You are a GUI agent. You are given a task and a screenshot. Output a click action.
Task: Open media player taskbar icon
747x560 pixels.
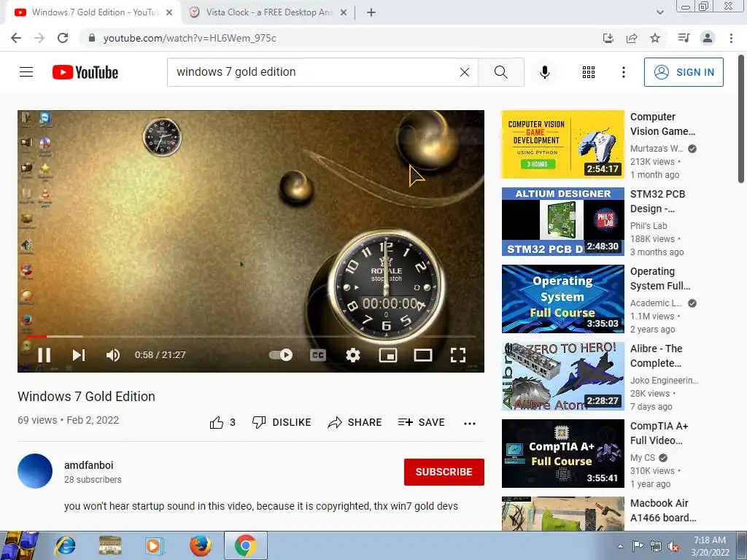point(155,545)
